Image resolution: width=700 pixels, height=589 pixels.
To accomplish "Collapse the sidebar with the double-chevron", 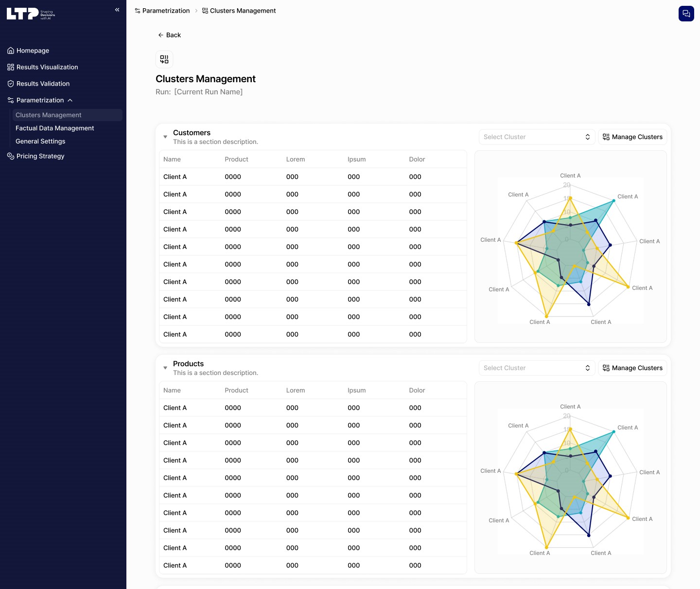I will (117, 9).
